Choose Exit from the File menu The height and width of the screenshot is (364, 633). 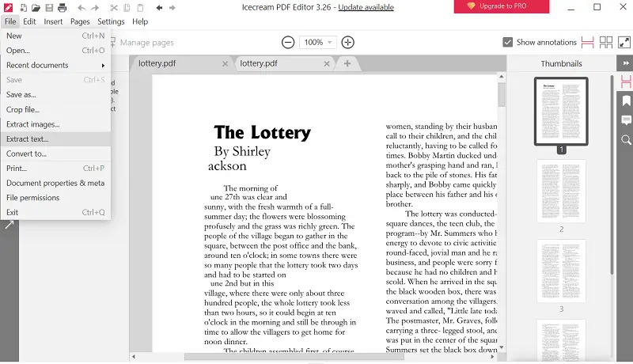[x=55, y=212]
